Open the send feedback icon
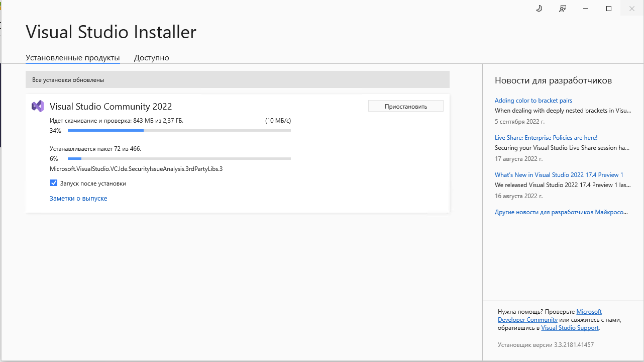This screenshot has width=644, height=362. [x=563, y=9]
